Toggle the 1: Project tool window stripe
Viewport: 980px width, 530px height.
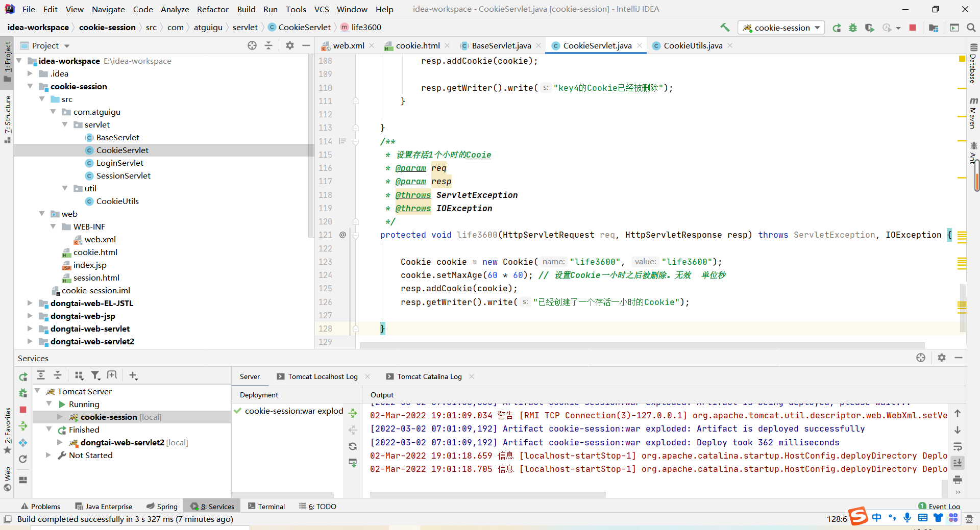pyautogui.click(x=7, y=61)
